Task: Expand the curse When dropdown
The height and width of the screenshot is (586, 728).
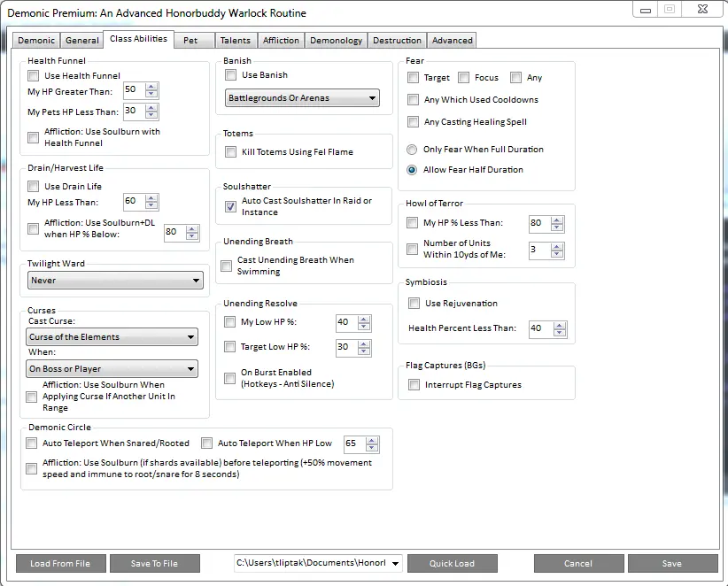Action: tap(112, 369)
